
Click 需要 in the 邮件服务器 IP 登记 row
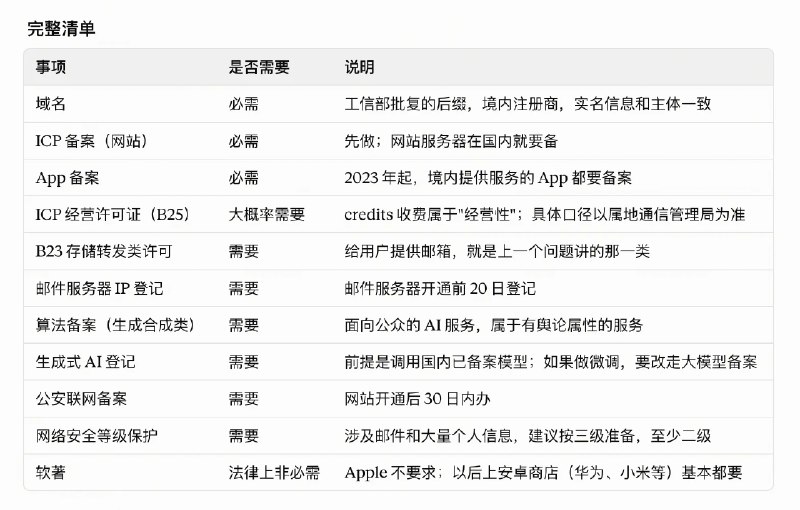[x=243, y=289]
